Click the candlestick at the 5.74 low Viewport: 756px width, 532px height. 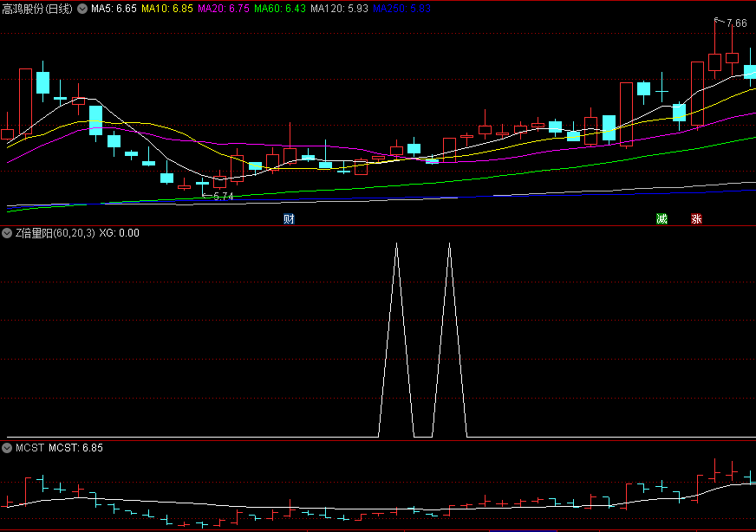(203, 184)
